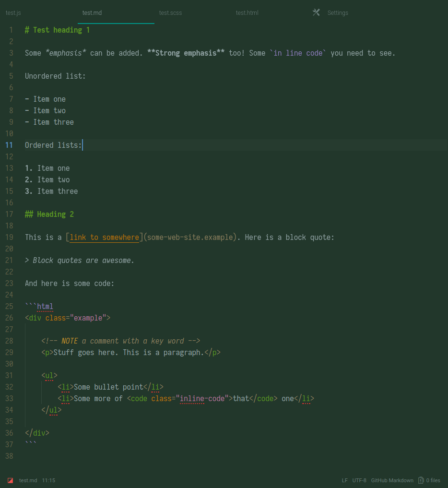448x488 pixels.
Task: Click the Settings tools icon
Action: click(x=316, y=12)
